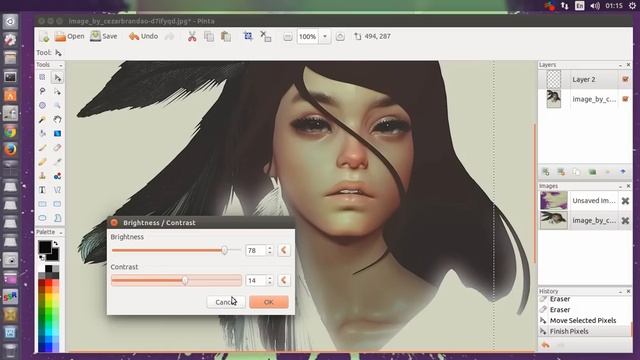Toggle visibility of image_by_c layer
The height and width of the screenshot is (360, 640).
[625, 99]
